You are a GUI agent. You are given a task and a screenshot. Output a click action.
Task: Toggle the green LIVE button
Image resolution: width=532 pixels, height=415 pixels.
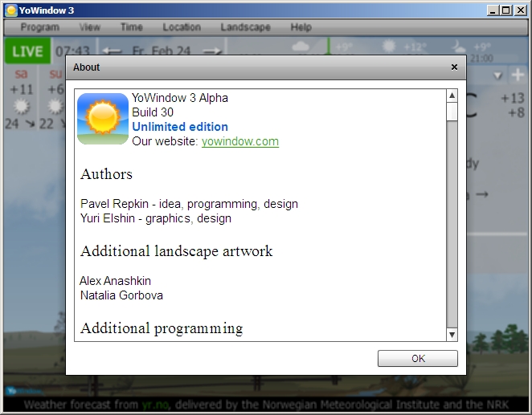click(28, 51)
